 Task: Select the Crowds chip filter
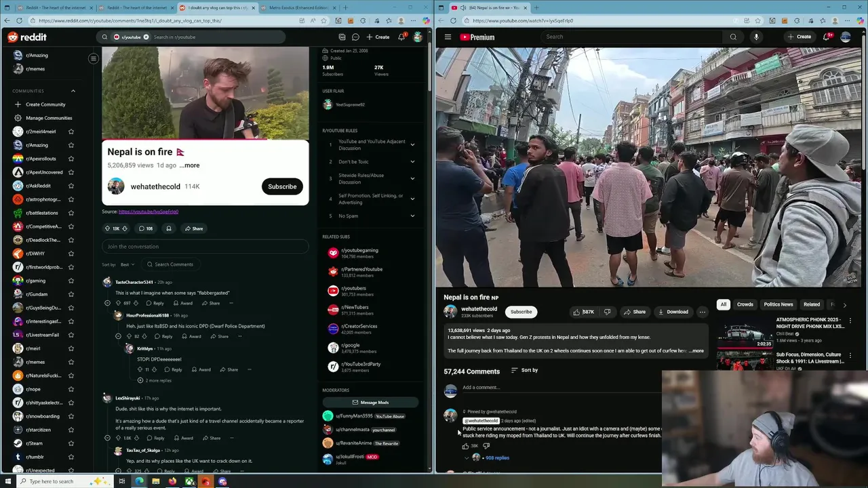click(745, 305)
